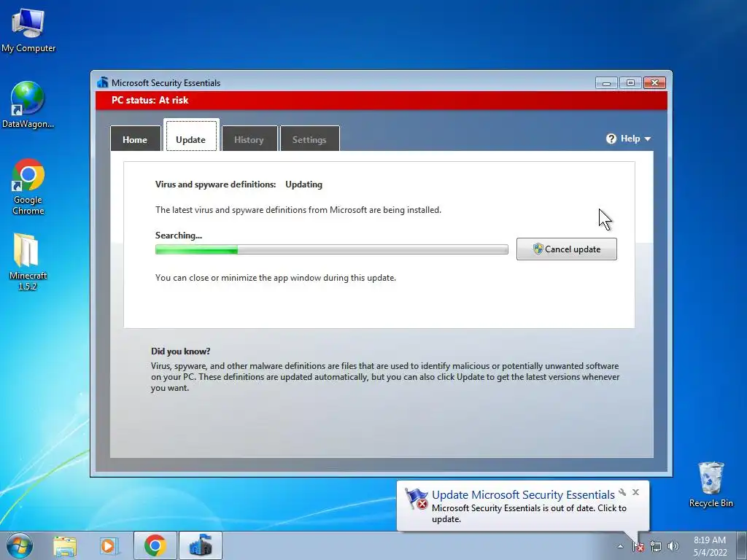
Task: Open the volume speaker tray icon
Action: click(x=673, y=546)
